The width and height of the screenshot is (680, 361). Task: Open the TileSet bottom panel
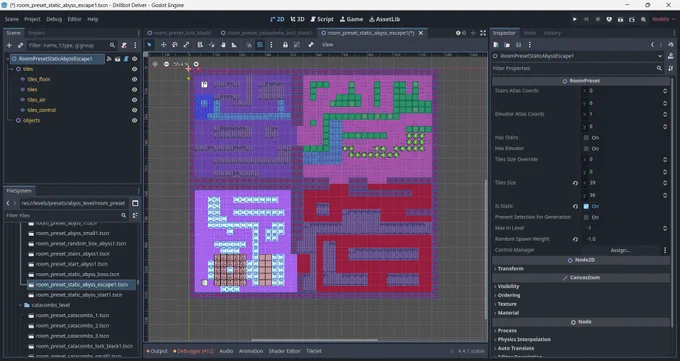[x=314, y=351]
